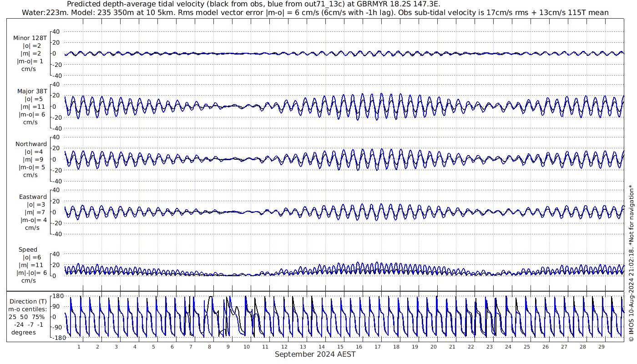Click the '|m| =11' value under Major 38T
Screen dimensions: 637x364
(32, 106)
